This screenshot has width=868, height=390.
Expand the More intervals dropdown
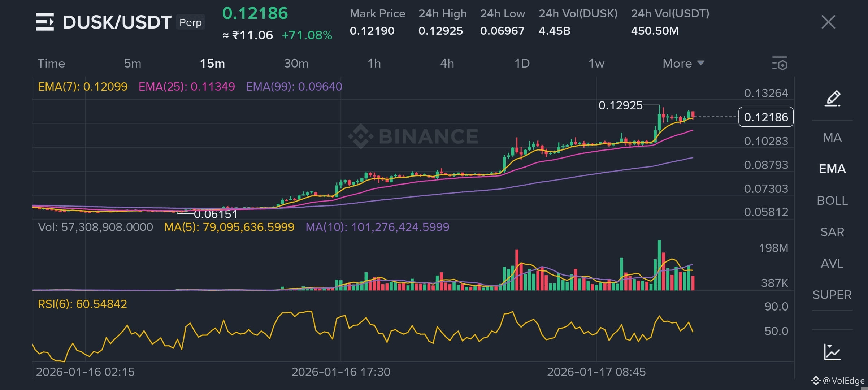pos(683,64)
